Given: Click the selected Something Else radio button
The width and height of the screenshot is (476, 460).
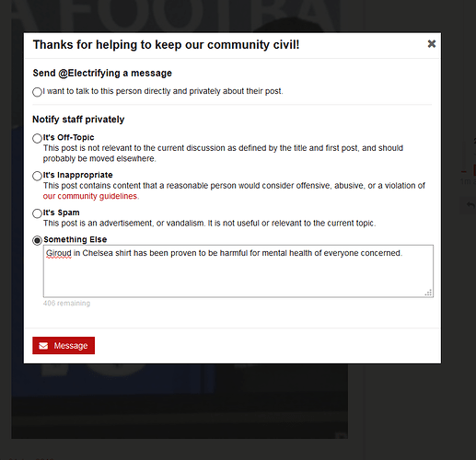Looking at the screenshot, I should (x=37, y=240).
